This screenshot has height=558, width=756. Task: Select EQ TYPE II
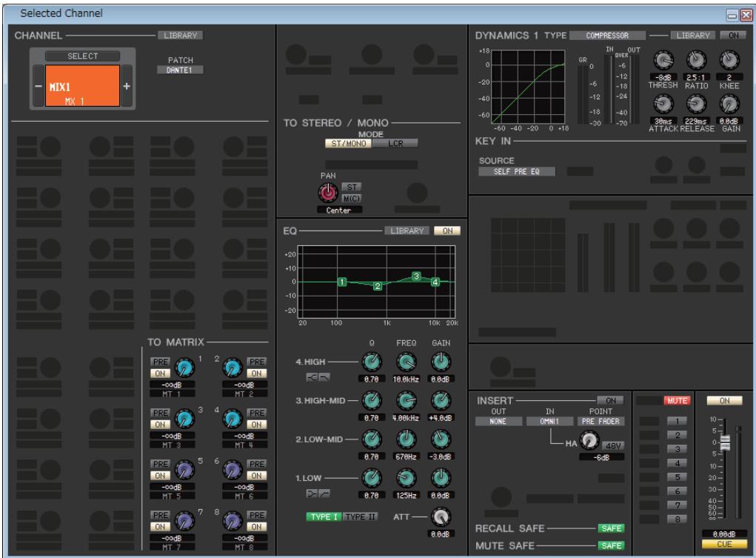coord(360,517)
